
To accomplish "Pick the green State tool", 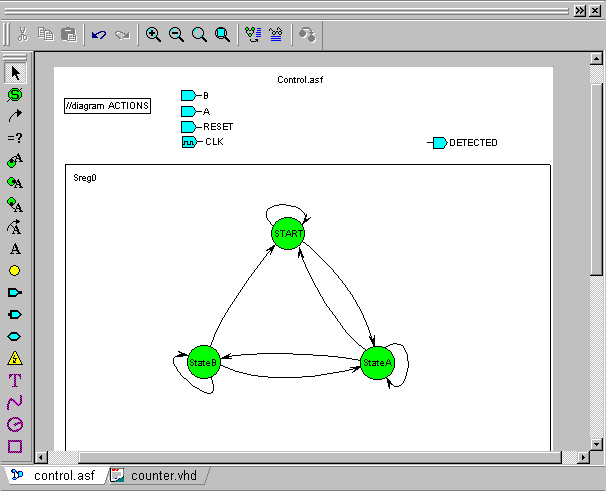I will pos(15,94).
